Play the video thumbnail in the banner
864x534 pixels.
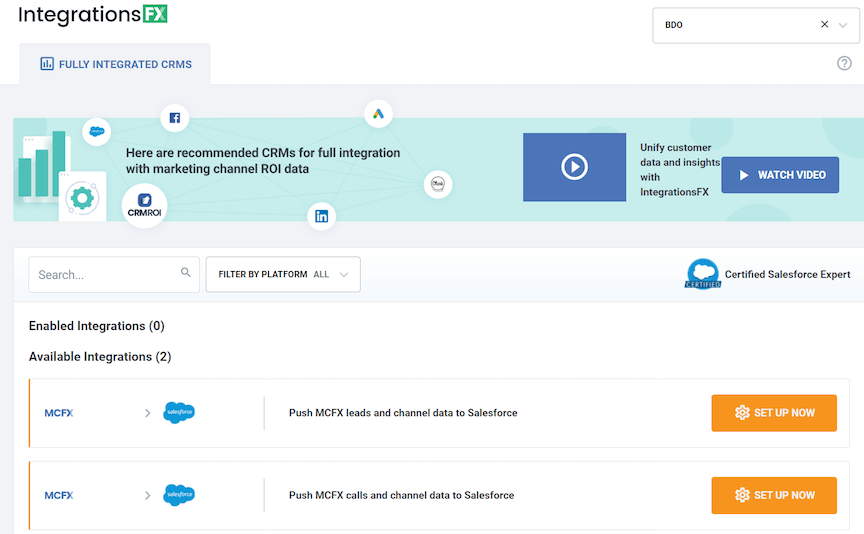pyautogui.click(x=574, y=167)
